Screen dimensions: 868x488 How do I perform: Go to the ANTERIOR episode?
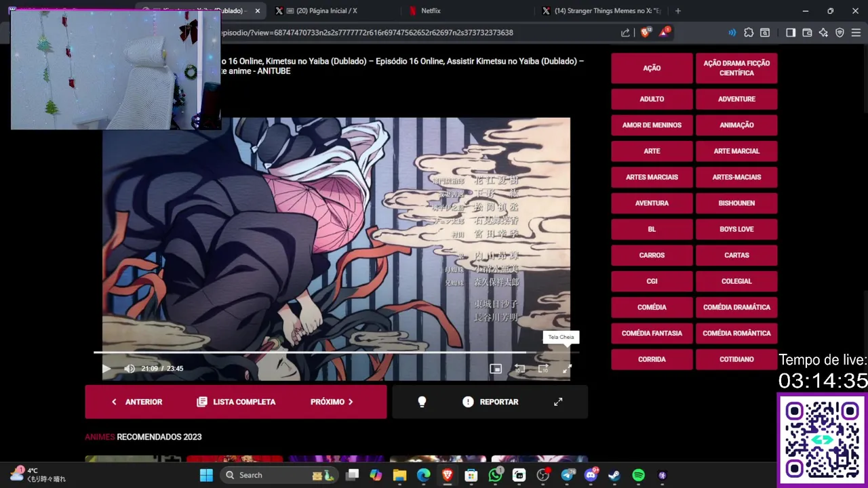[x=137, y=402]
